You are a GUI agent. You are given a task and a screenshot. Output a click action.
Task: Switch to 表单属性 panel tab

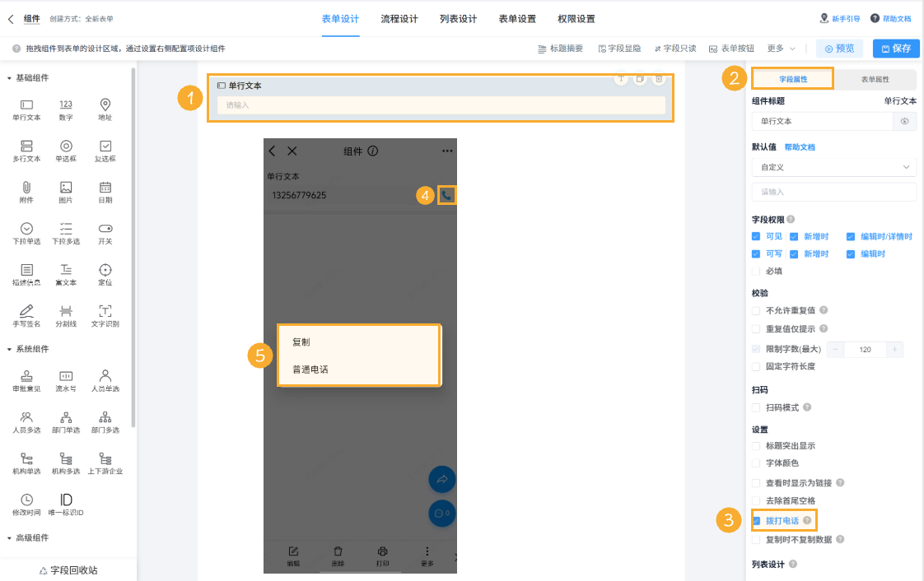click(x=875, y=79)
